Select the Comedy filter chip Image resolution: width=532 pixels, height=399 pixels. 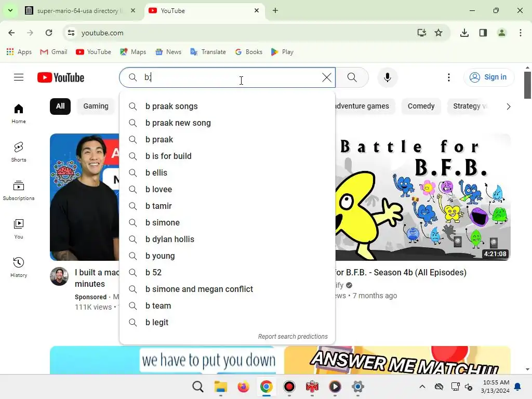(x=421, y=106)
